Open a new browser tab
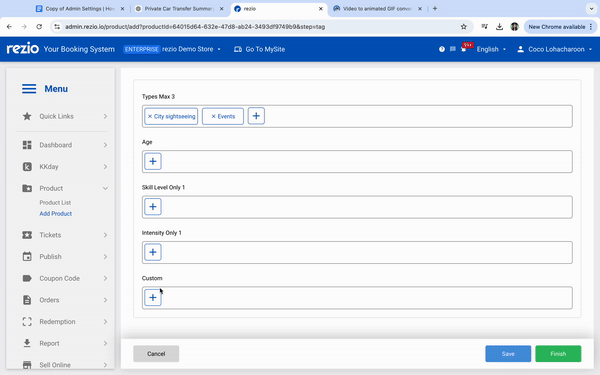The height and width of the screenshot is (375, 600). click(x=435, y=9)
